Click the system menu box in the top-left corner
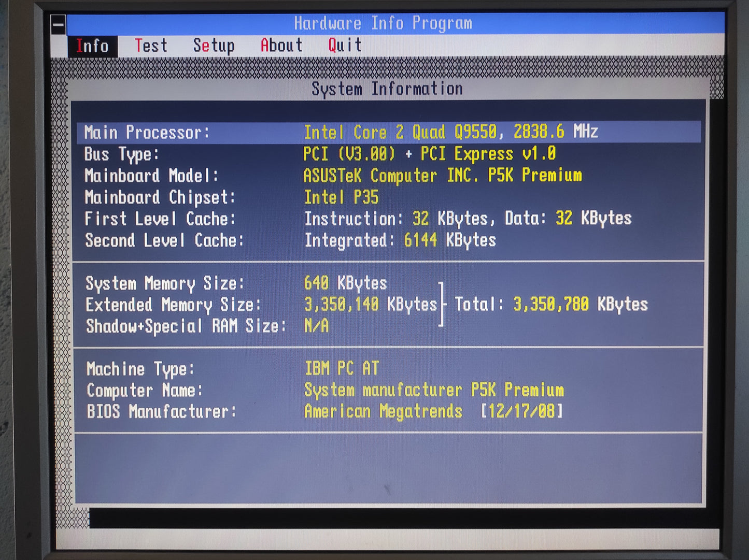 (x=59, y=24)
